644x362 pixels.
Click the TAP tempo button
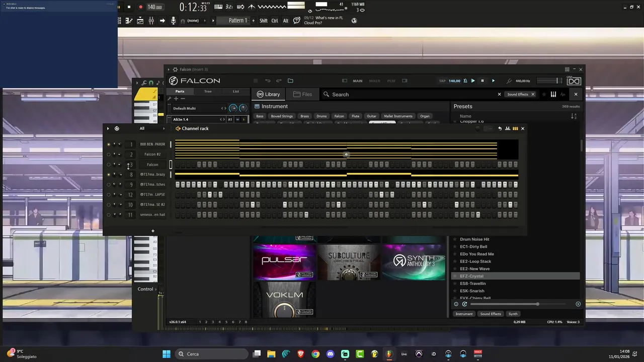[442, 80]
